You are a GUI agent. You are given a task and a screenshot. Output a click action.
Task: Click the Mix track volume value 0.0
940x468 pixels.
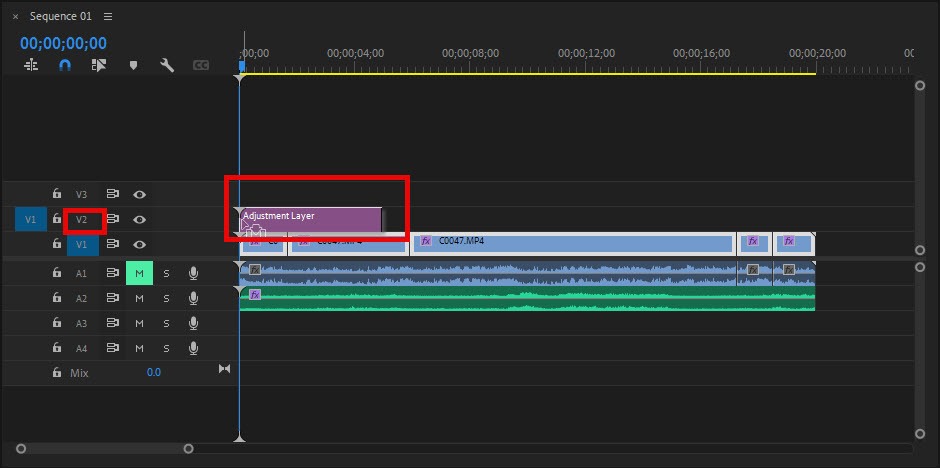coord(153,372)
